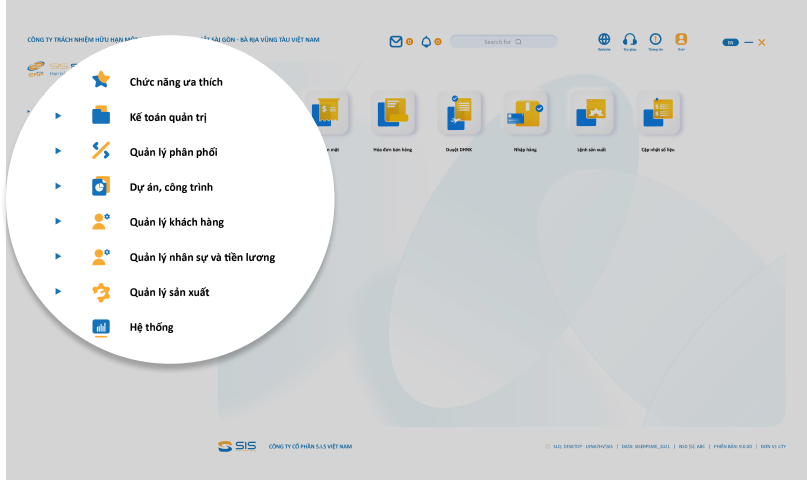
Task: Open Quản lý khách hàng menu entry
Action: (x=176, y=222)
